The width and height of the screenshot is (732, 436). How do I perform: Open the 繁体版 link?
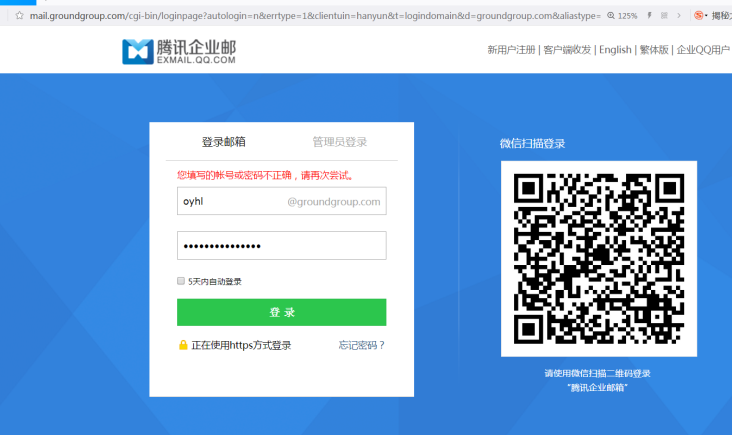pyautogui.click(x=654, y=49)
